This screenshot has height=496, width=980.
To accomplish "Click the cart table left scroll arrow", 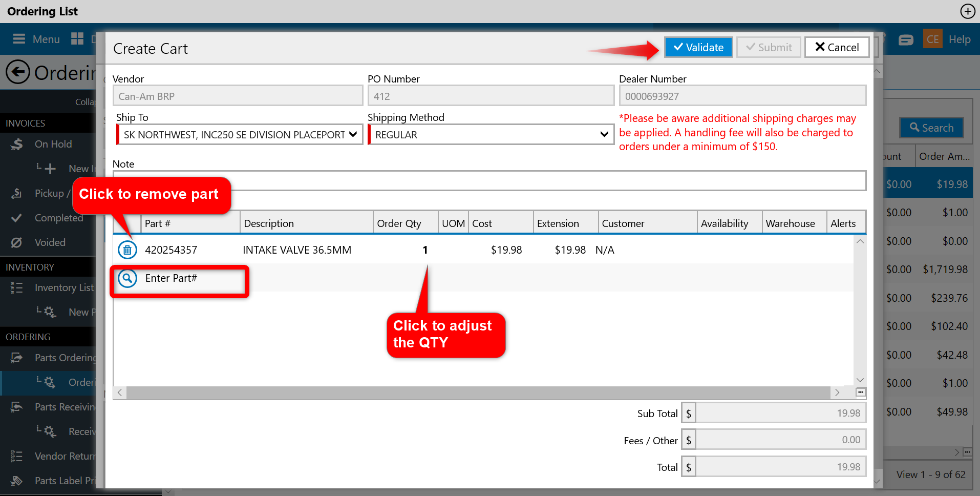I will [x=120, y=392].
